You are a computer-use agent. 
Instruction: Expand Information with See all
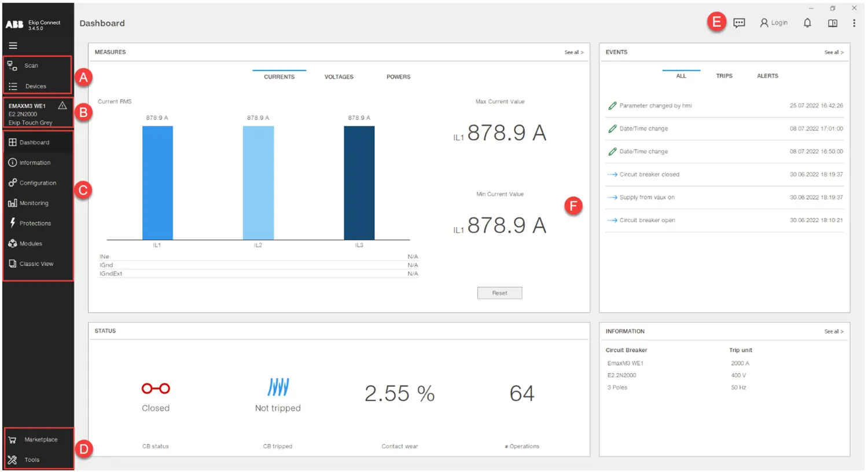tap(833, 332)
